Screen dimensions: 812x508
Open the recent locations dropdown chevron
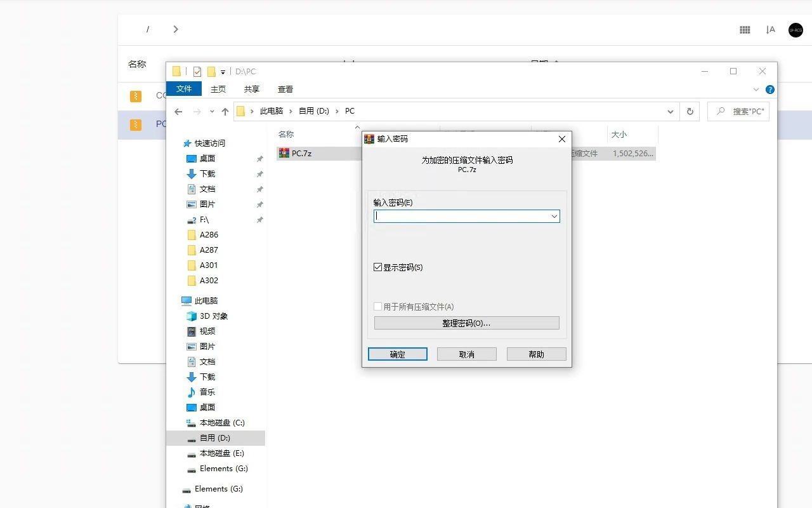pos(212,112)
